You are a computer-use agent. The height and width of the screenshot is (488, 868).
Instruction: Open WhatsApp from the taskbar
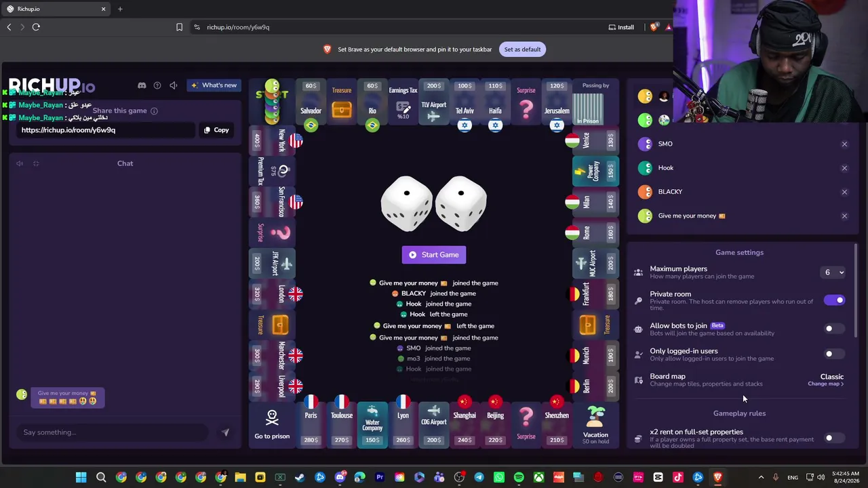coord(499,478)
